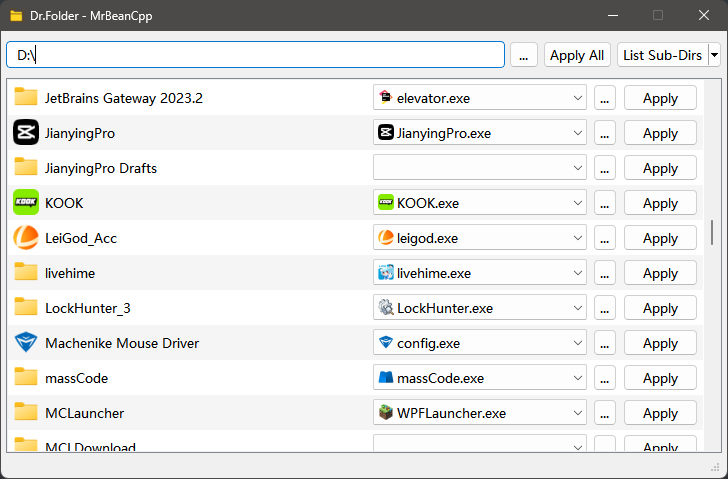
Task: Apply icon for MCLauncher folder
Action: coord(660,413)
